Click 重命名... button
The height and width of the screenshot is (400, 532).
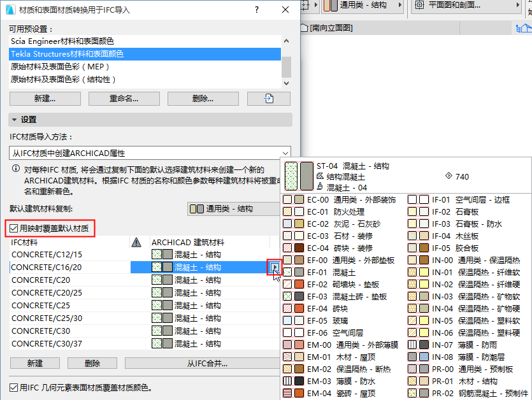click(124, 99)
